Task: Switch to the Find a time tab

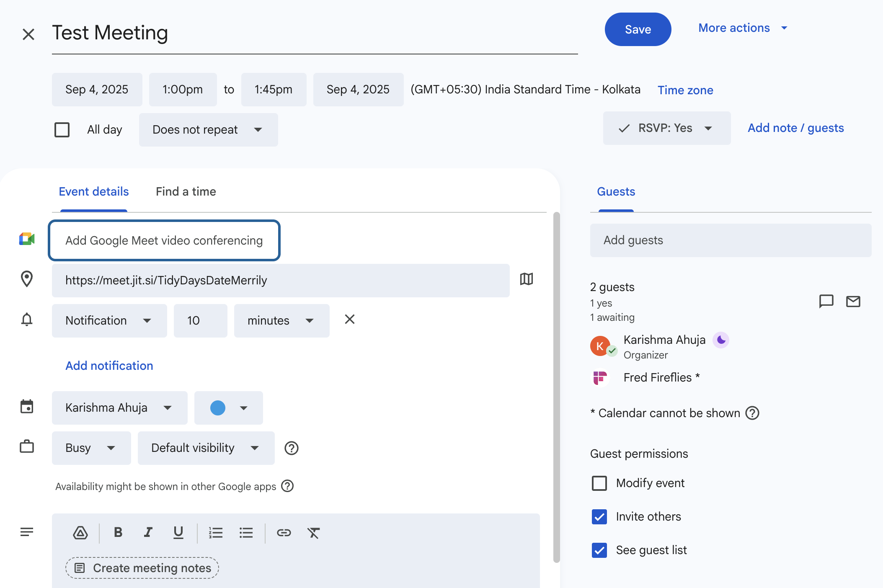Action: coord(186,191)
